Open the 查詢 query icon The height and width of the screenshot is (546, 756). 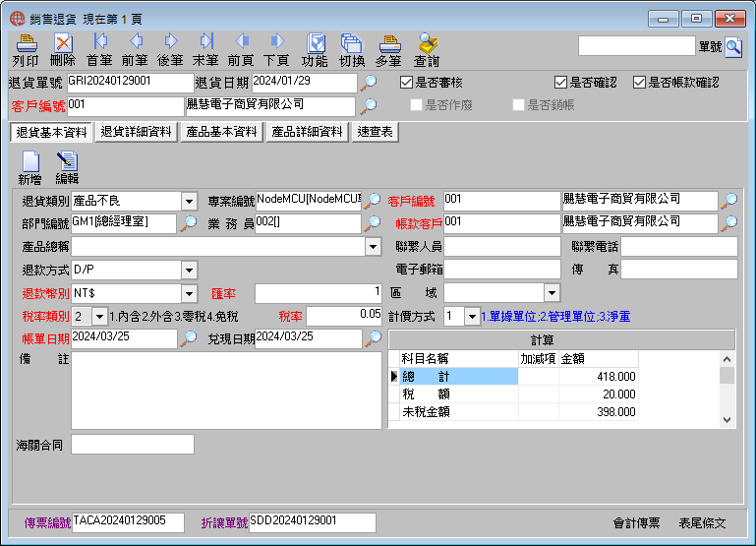pos(427,50)
